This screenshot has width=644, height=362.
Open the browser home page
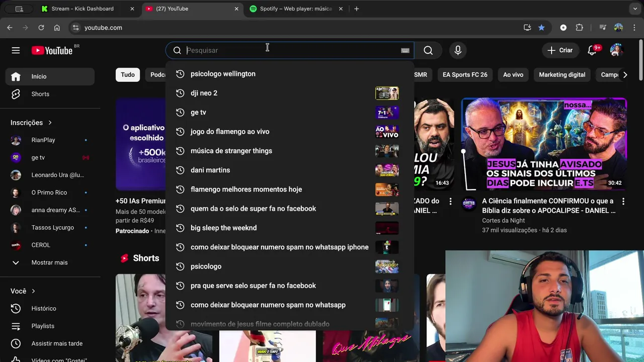57,28
